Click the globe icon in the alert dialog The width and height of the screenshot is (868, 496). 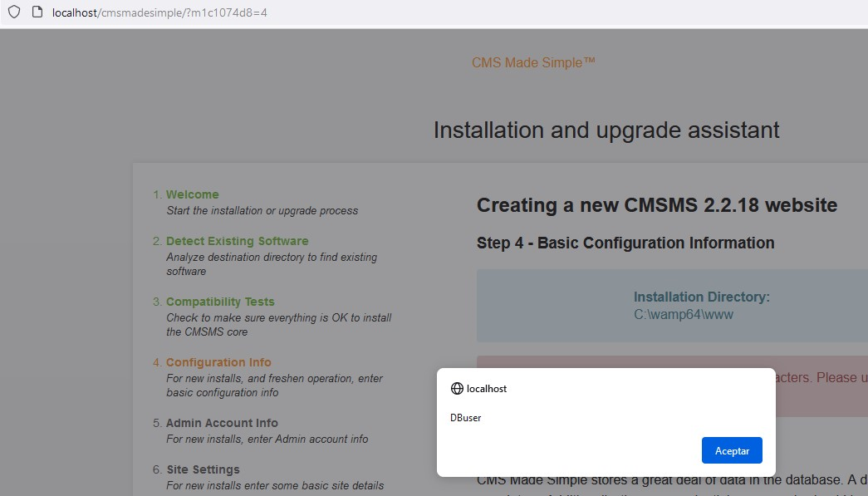click(457, 389)
